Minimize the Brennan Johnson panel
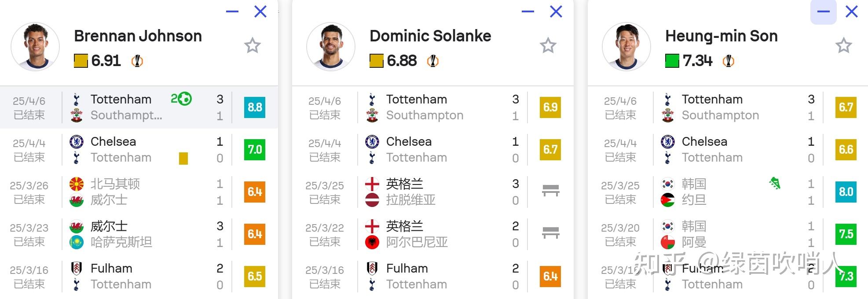 [x=232, y=12]
